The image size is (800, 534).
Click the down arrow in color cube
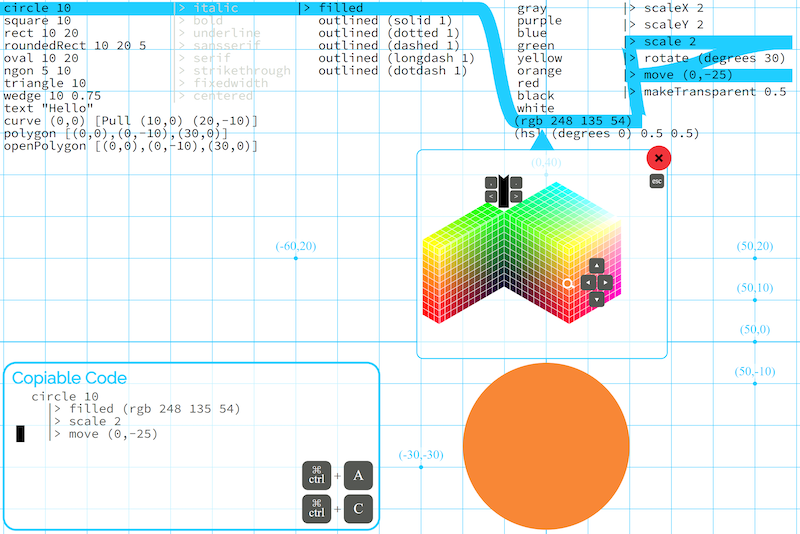[597, 299]
